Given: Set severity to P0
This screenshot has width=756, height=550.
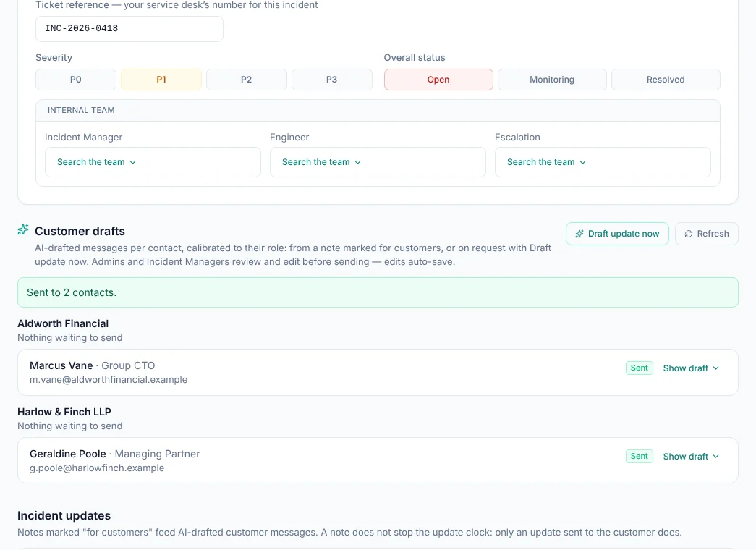Looking at the screenshot, I should coord(76,80).
